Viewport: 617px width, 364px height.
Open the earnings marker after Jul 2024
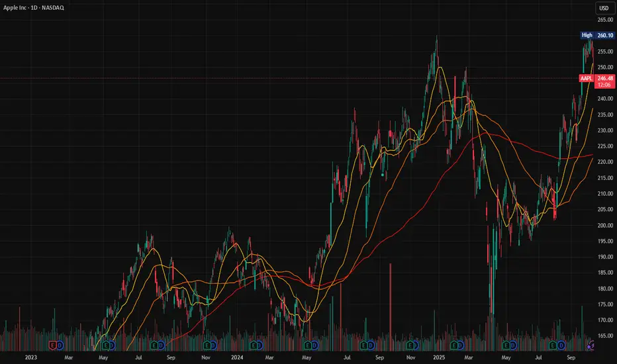[364, 345]
